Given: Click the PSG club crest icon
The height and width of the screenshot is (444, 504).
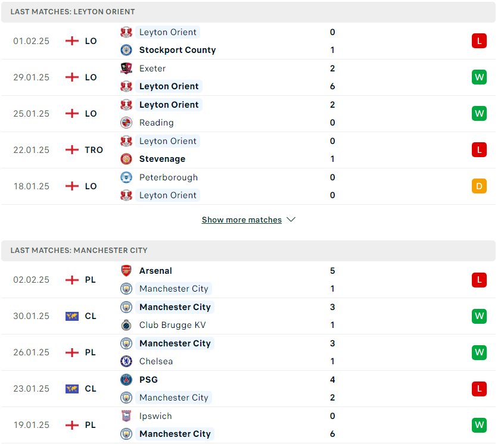Looking at the screenshot, I should click(126, 380).
